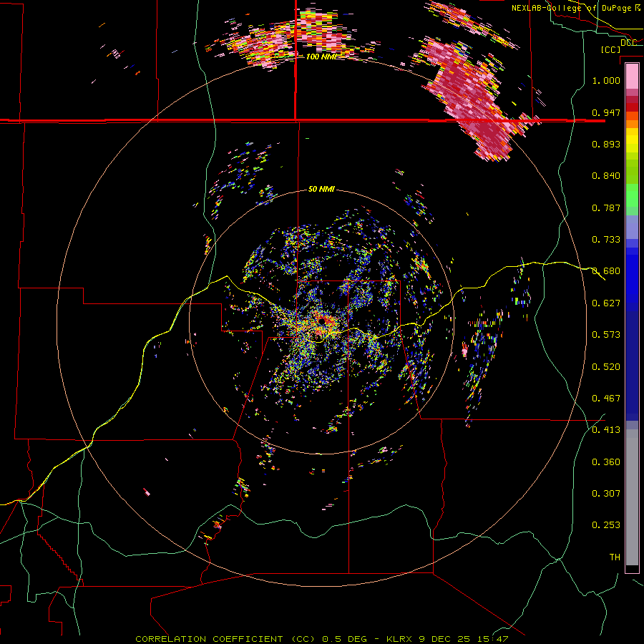Click the [CC] legend heading
This screenshot has height=644, width=644.
[x=611, y=49]
